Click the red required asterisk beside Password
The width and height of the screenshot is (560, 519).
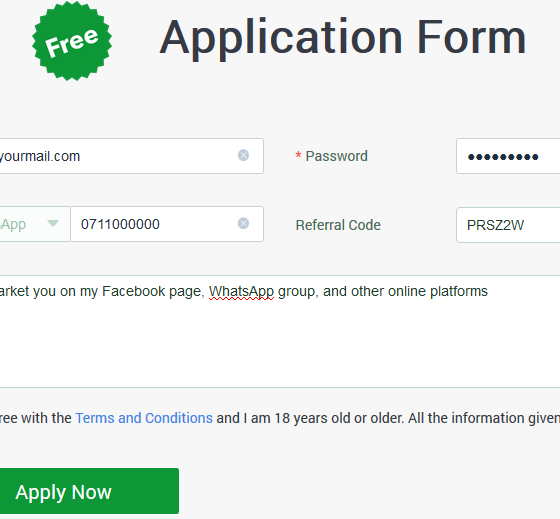tap(298, 156)
